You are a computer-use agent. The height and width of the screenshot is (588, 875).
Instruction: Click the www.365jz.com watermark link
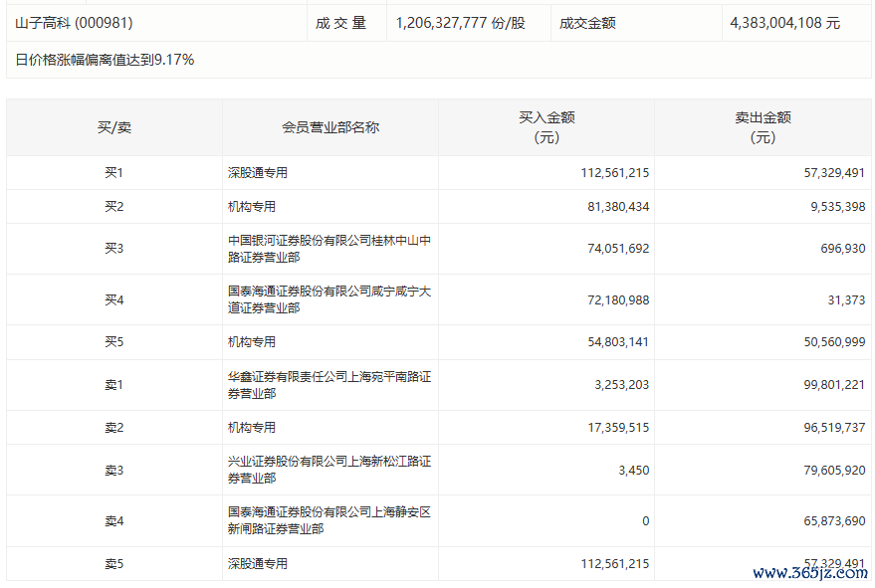(809, 572)
